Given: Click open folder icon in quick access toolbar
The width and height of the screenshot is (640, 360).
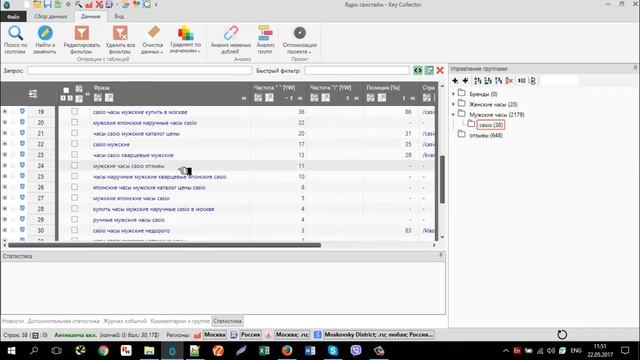Looking at the screenshot, I should [x=37, y=4].
